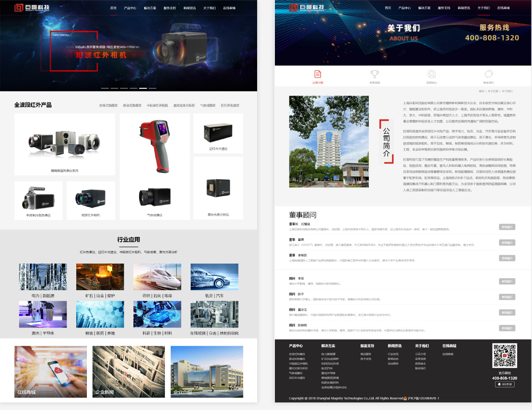Click the QQ交谈 button in footer
The width and height of the screenshot is (532, 410).
pyautogui.click(x=505, y=384)
